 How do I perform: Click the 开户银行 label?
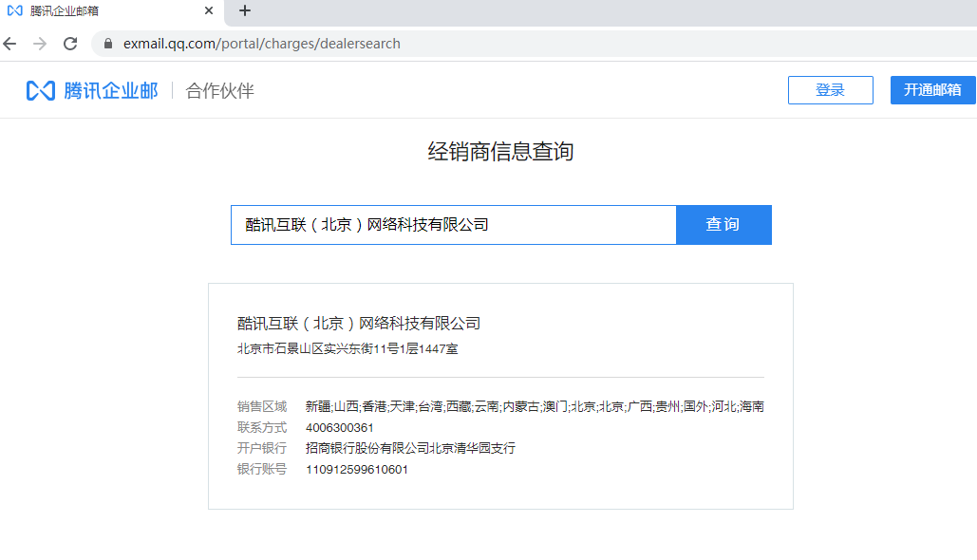coord(262,448)
